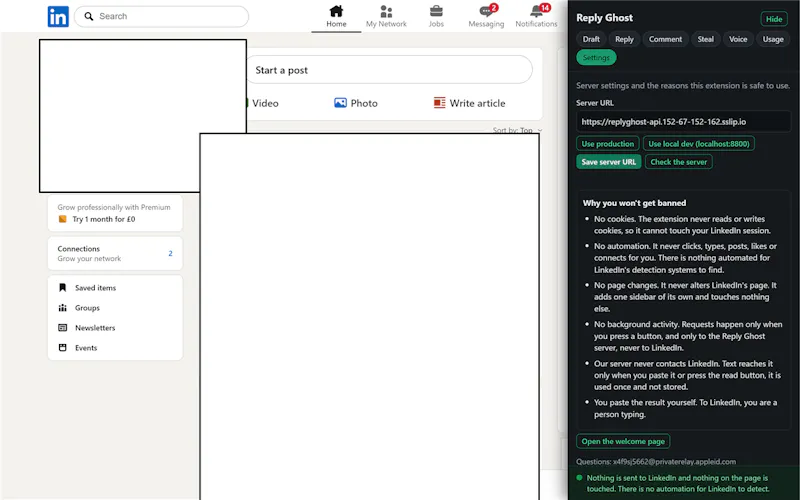Click the Start a post box

(389, 70)
